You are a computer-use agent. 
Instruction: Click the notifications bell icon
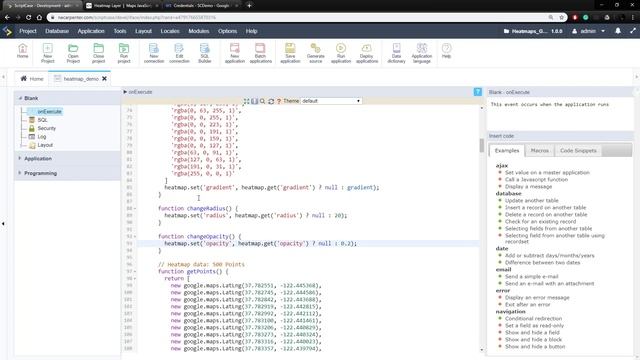tap(618, 31)
